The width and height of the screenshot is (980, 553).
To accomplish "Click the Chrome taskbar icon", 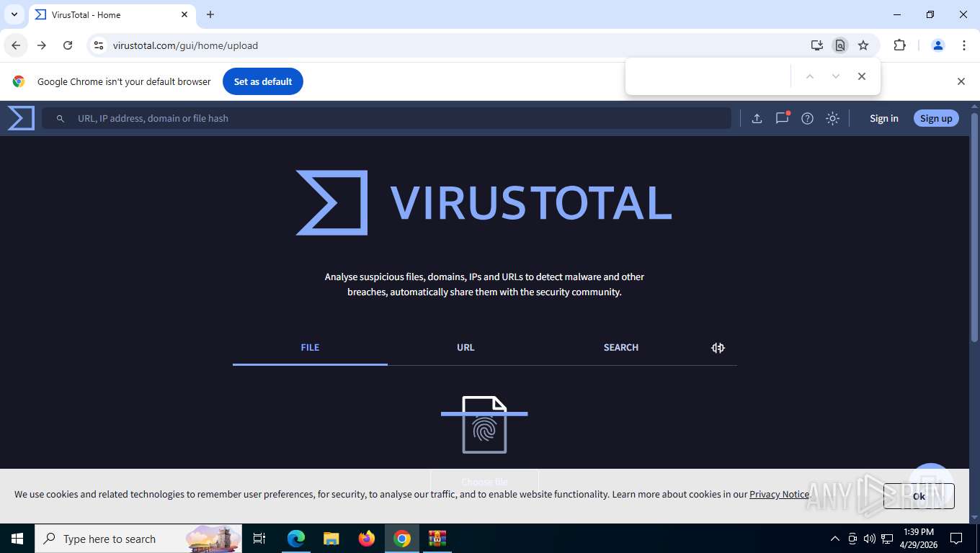I will click(x=402, y=539).
